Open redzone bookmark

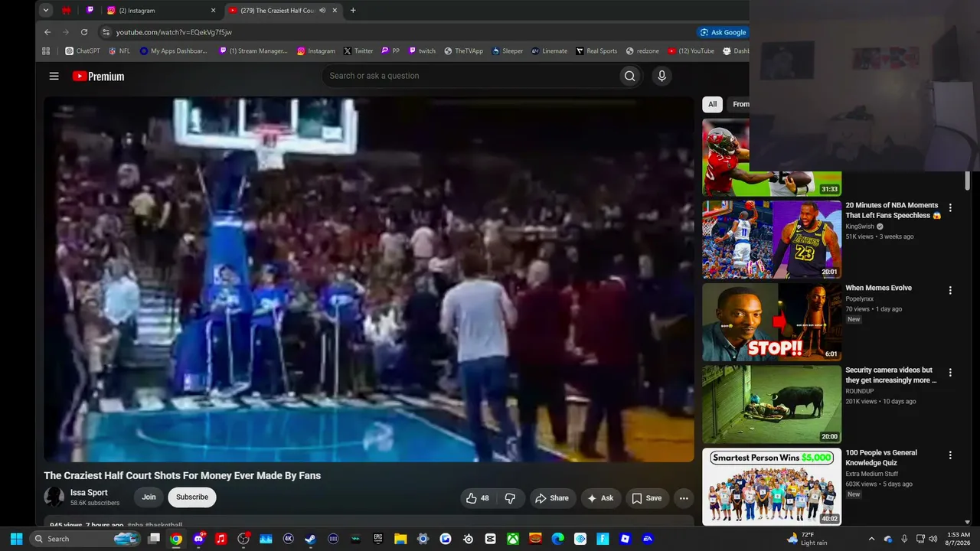[643, 51]
